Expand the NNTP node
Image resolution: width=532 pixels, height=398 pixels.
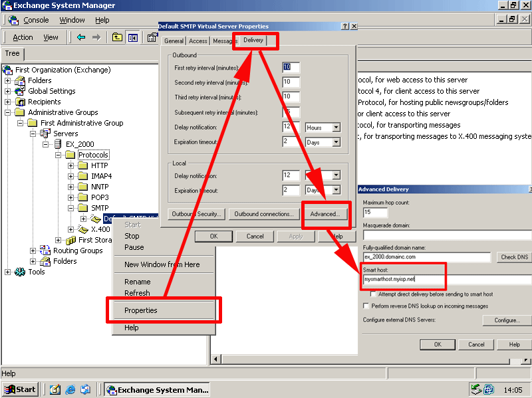coord(70,187)
